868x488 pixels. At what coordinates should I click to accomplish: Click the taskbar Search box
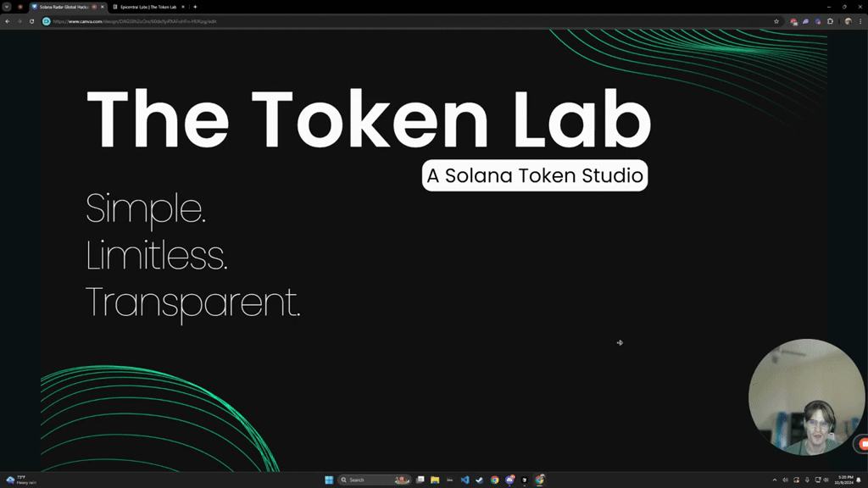pyautogui.click(x=374, y=480)
